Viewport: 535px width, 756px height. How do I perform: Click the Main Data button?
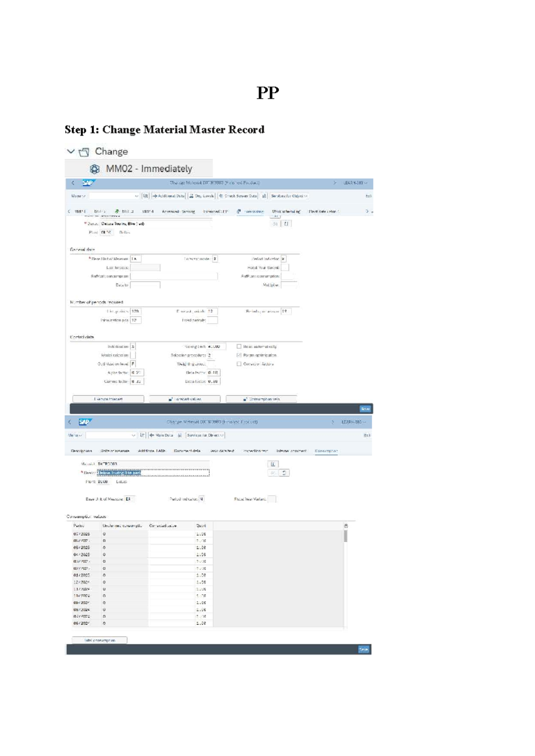161,435
